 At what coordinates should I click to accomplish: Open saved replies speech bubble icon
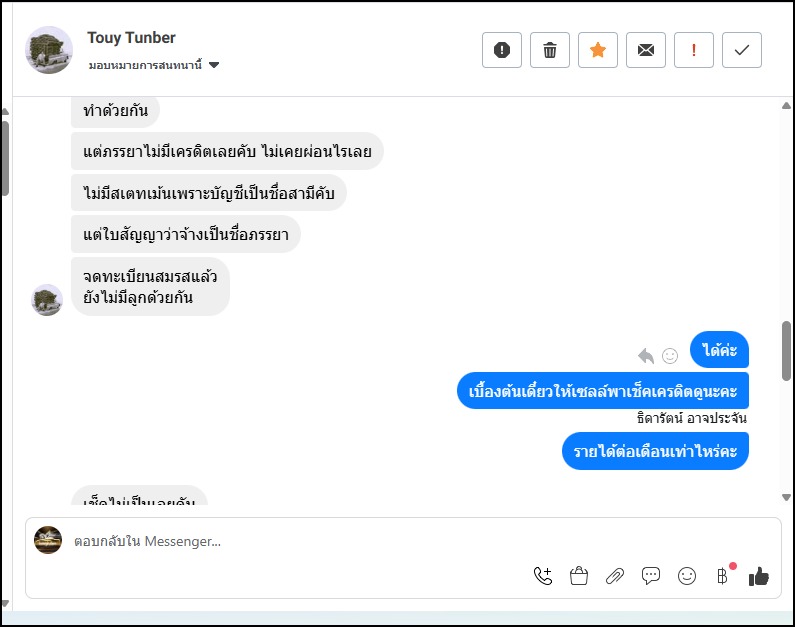[651, 575]
